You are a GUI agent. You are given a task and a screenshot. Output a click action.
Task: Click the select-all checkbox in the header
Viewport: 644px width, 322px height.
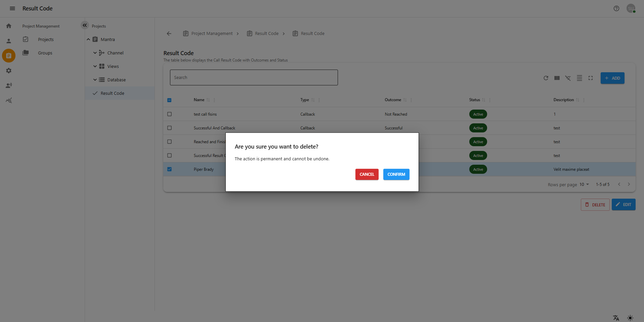169,100
